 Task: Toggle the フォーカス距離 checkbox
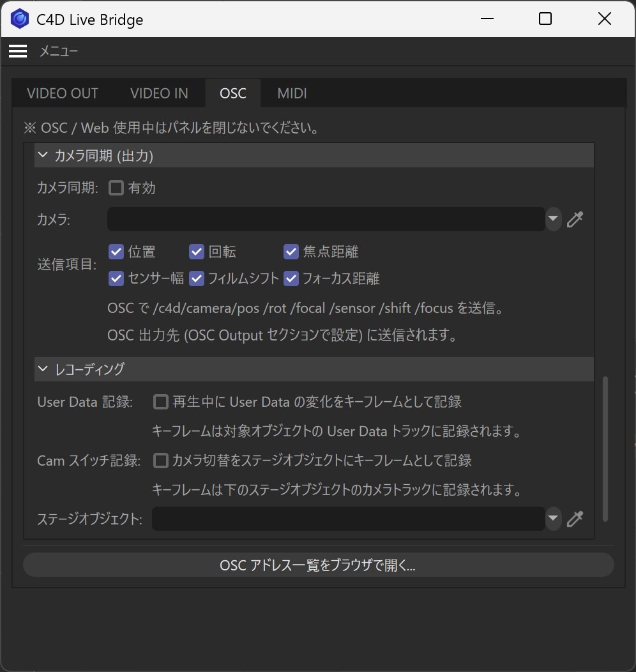(x=291, y=279)
